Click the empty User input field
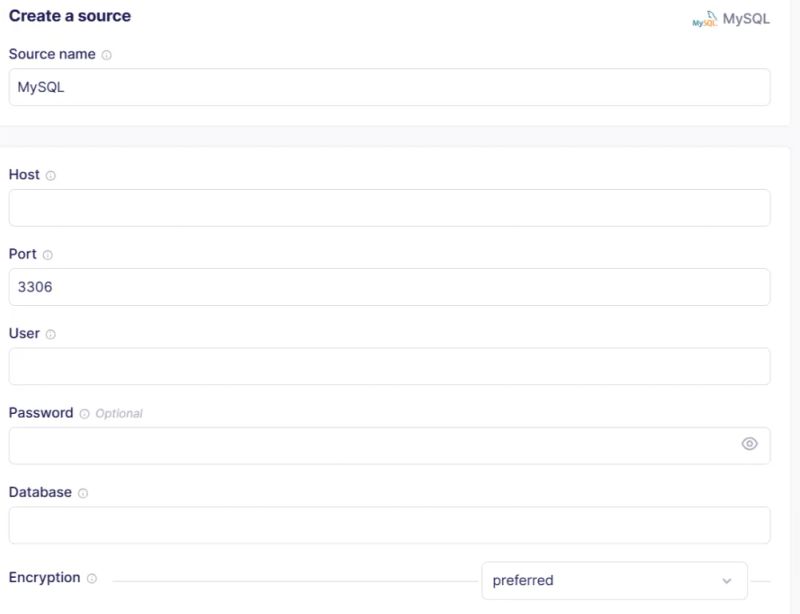The width and height of the screenshot is (800, 614). [x=389, y=366]
